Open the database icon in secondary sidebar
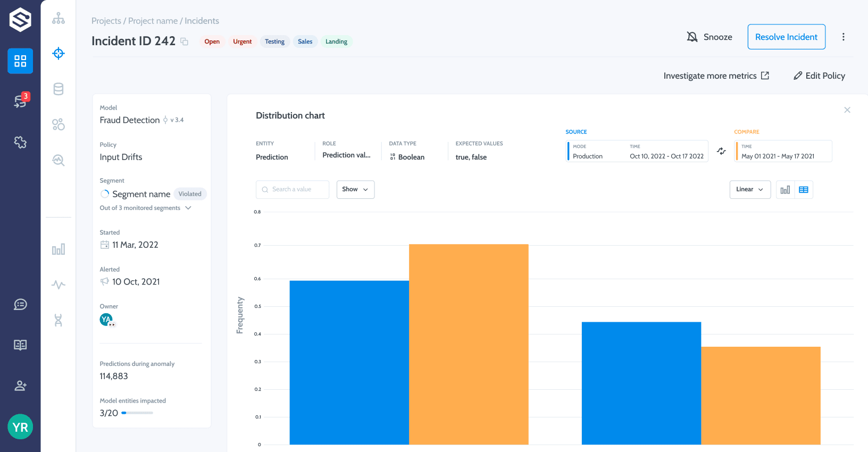Viewport: 868px width, 452px height. click(59, 89)
